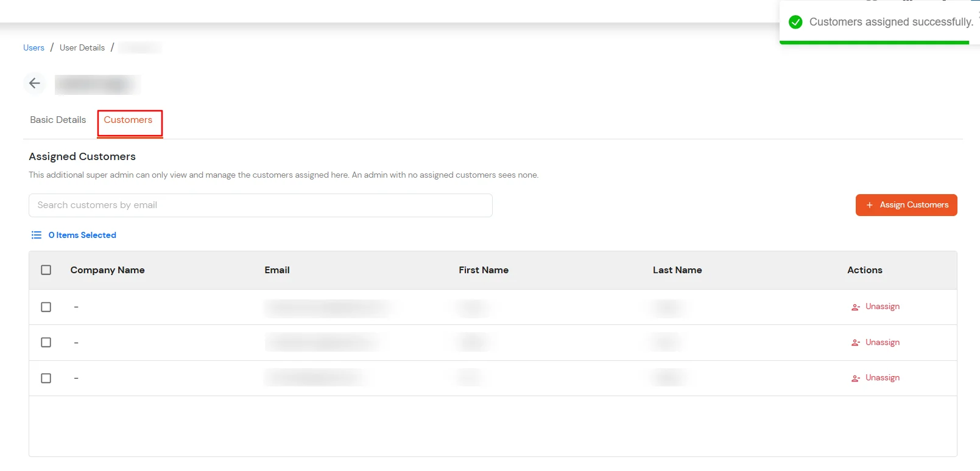
Task: Switch to the Basic Details tab
Action: pos(58,120)
